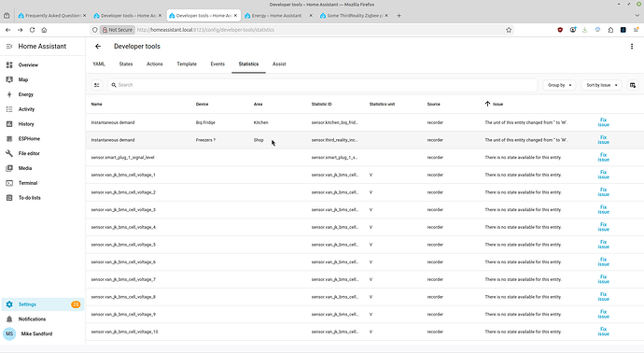This screenshot has width=644, height=353.
Task: Focus the statistics Search field
Action: pyautogui.click(x=323, y=85)
